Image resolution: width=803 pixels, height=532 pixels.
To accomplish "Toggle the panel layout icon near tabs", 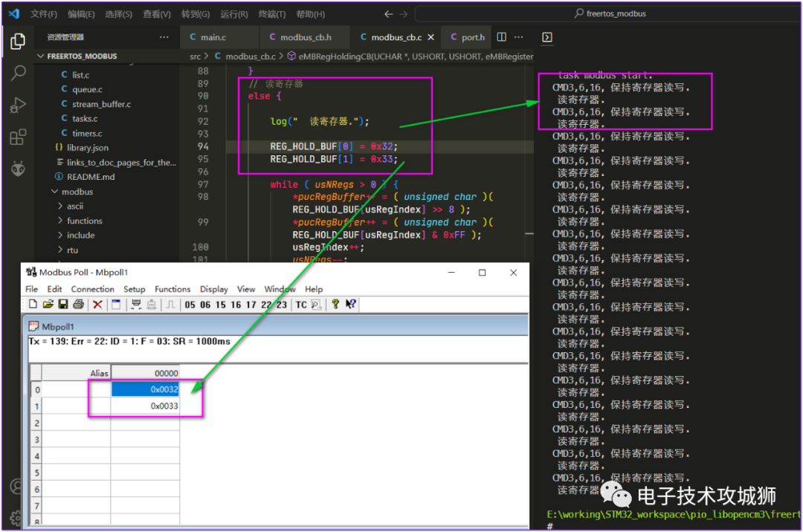I will pos(547,37).
